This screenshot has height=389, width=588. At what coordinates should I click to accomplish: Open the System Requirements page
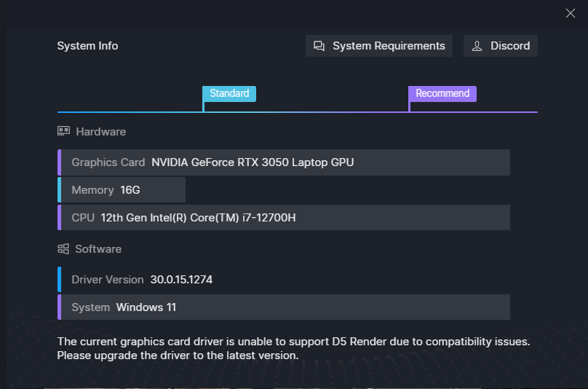tap(378, 46)
